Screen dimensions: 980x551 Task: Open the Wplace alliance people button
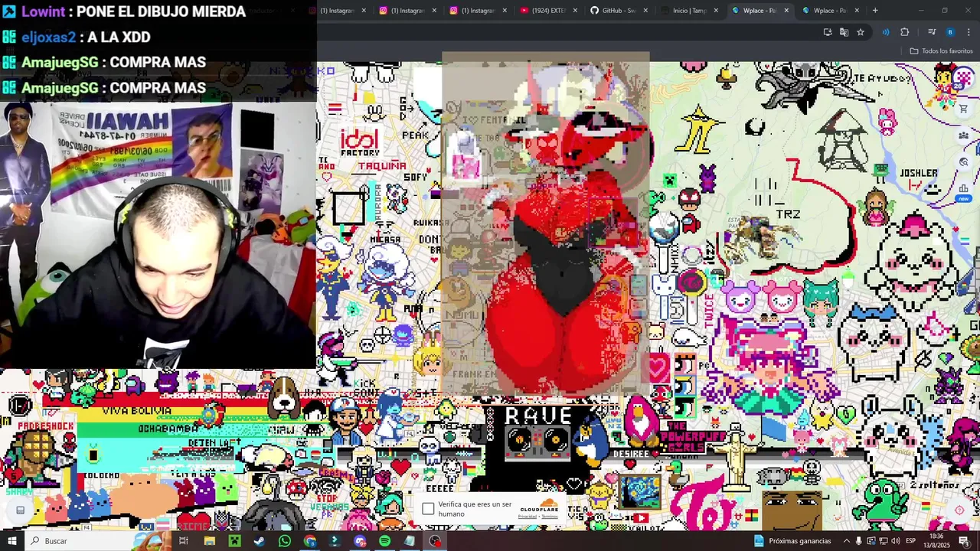pos(963,135)
